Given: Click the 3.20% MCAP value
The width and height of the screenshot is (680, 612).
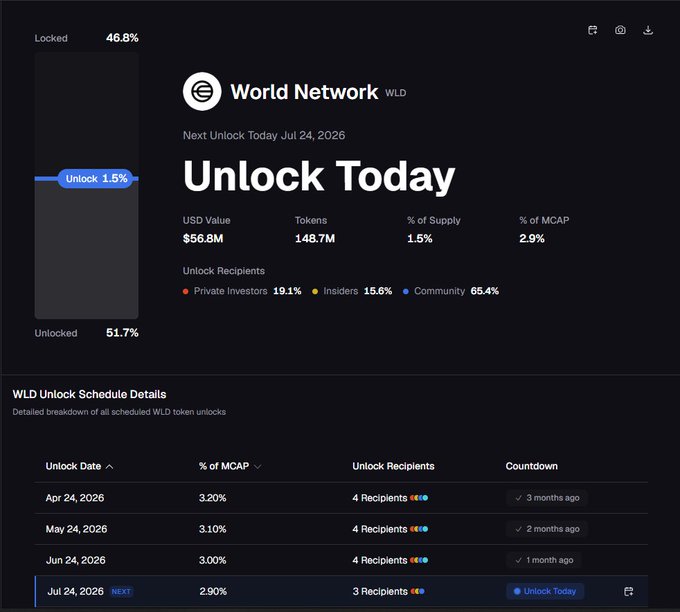Looking at the screenshot, I should click(212, 498).
